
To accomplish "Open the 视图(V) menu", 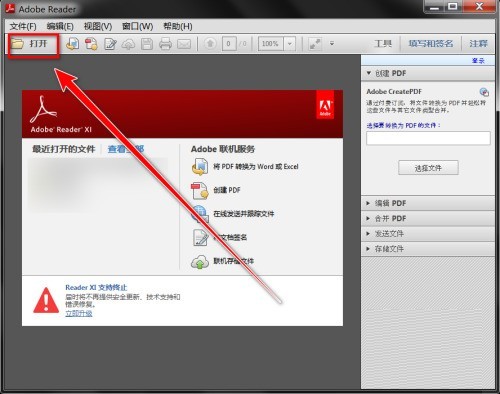I will tap(98, 26).
